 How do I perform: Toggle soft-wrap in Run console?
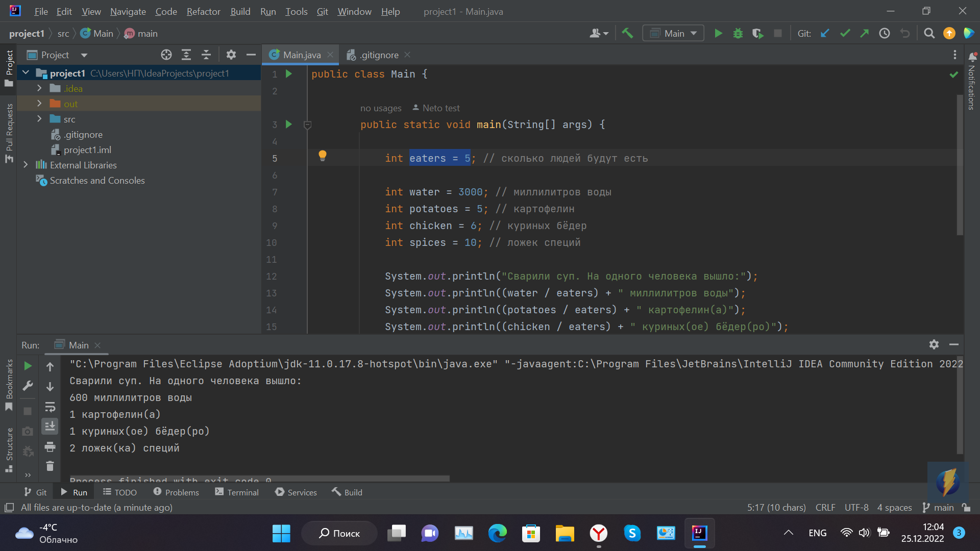pos(50,407)
